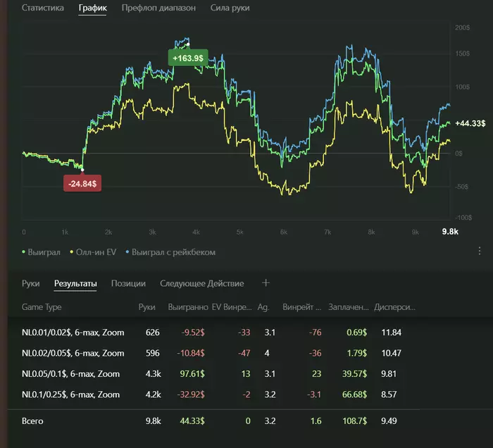Image resolution: width=493 pixels, height=448 pixels.
Task: Sort table by Game Type column
Action: [x=42, y=307]
